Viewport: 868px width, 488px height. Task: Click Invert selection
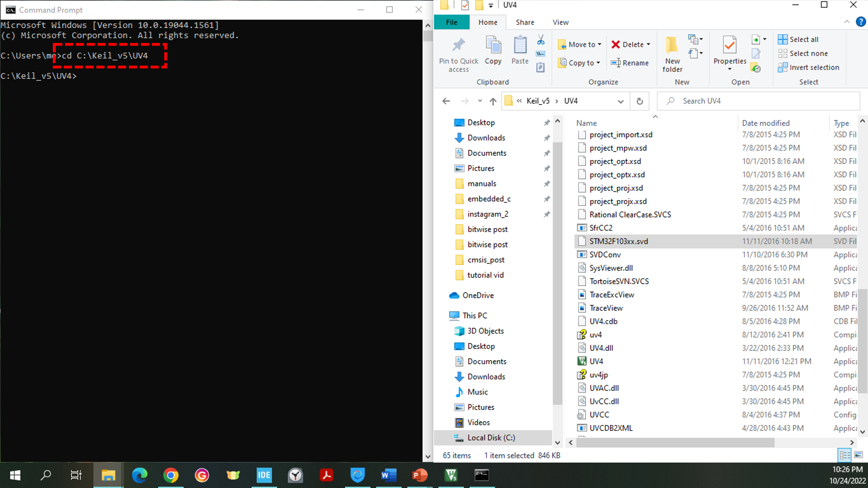808,67
